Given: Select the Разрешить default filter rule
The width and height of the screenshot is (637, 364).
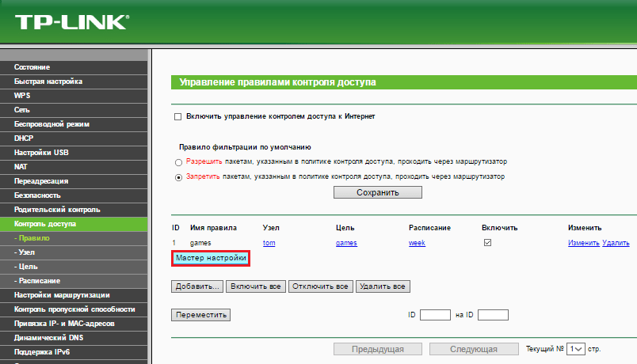Looking at the screenshot, I should tap(177, 161).
